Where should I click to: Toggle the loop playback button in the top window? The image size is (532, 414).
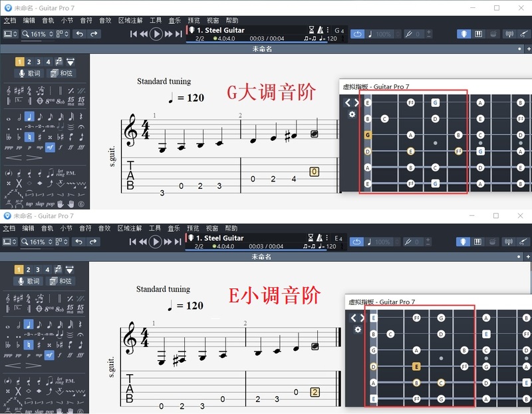click(x=358, y=34)
